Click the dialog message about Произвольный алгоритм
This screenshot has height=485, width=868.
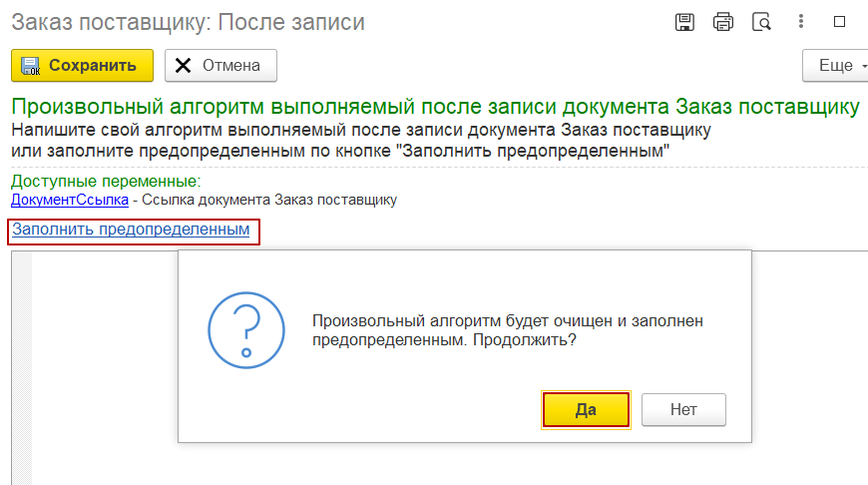[508, 330]
